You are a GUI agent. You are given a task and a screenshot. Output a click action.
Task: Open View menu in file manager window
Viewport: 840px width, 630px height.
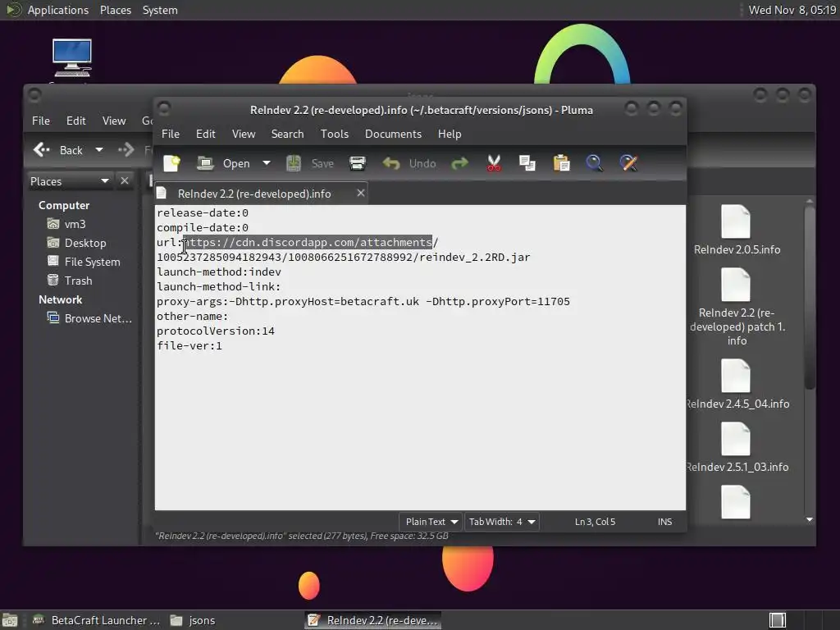113,121
